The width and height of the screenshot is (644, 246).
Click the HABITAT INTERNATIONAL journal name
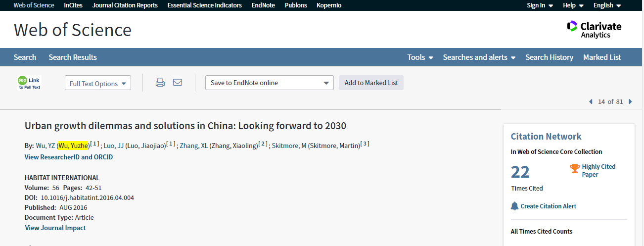coord(62,178)
